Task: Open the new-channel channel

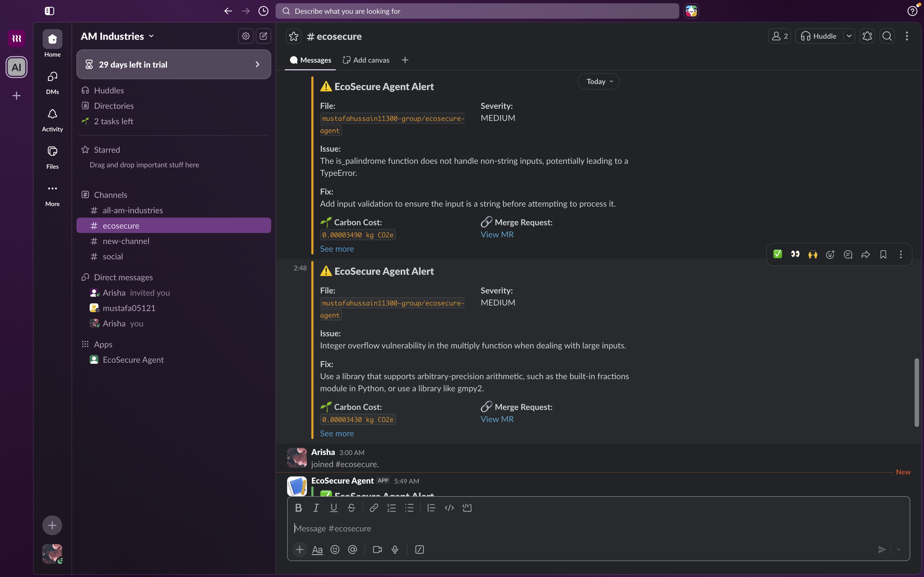Action: (x=126, y=241)
